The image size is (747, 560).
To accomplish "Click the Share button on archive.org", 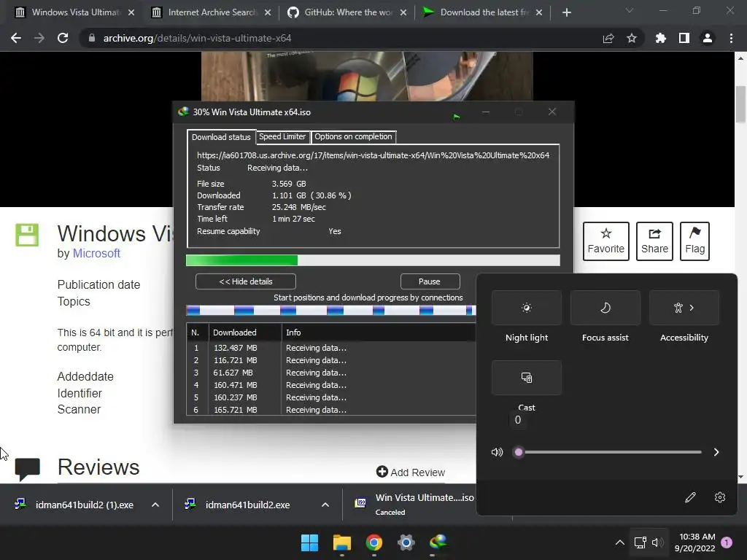I will point(654,241).
